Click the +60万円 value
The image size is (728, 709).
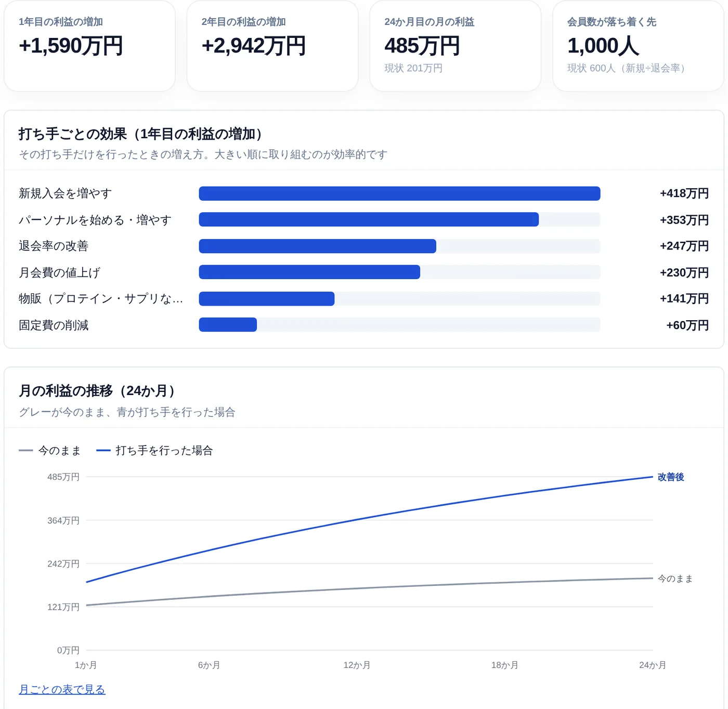click(687, 325)
